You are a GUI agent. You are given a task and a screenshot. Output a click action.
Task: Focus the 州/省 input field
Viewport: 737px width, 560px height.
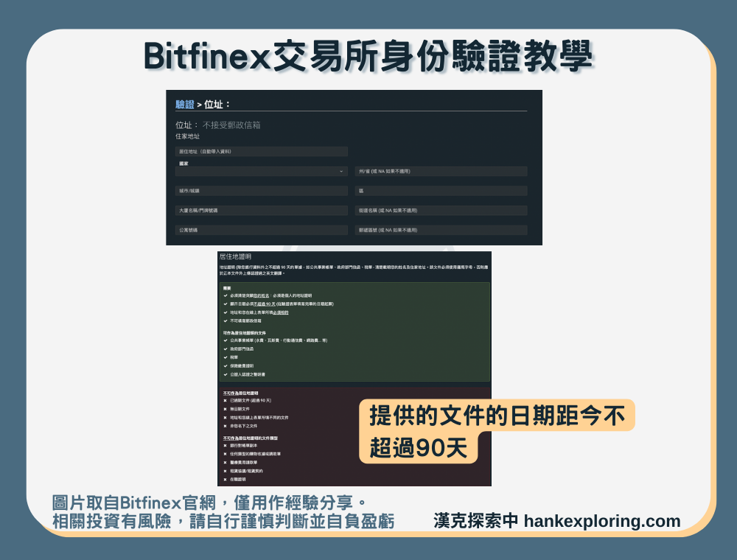(441, 172)
